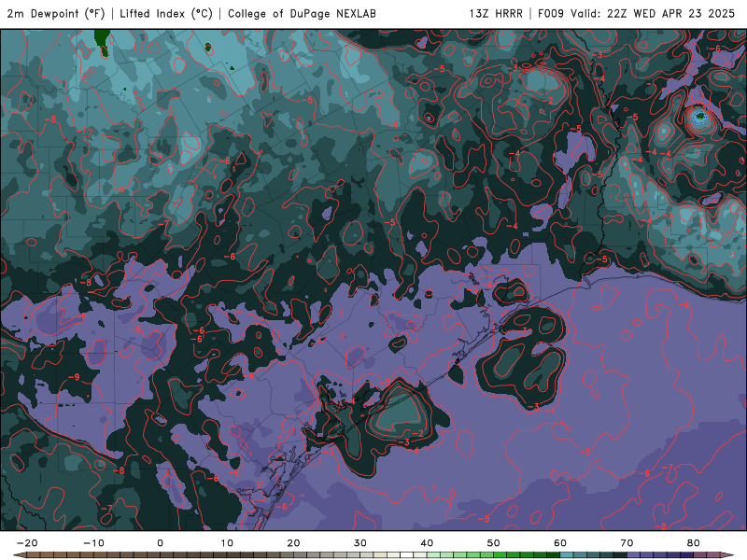Click the 10 label on the colorbar
This screenshot has height=560, width=747.
coord(227,543)
